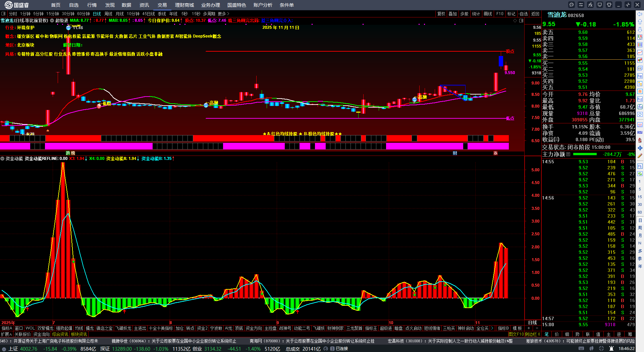The width and height of the screenshot is (644, 352).
Task: Open the Fiz sidebar icon
Action: [x=640, y=99]
